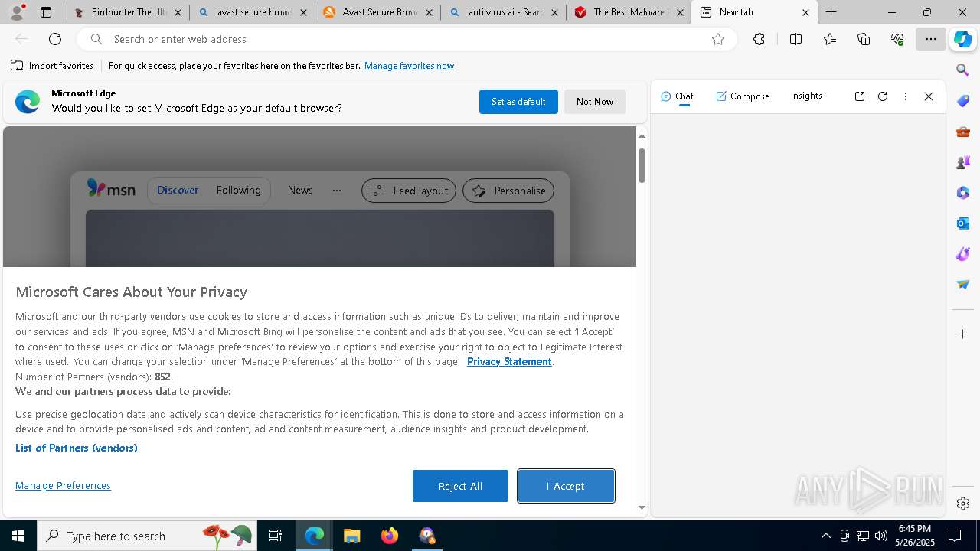Open a new browser tab
Screen dimensions: 980x551
click(x=831, y=12)
